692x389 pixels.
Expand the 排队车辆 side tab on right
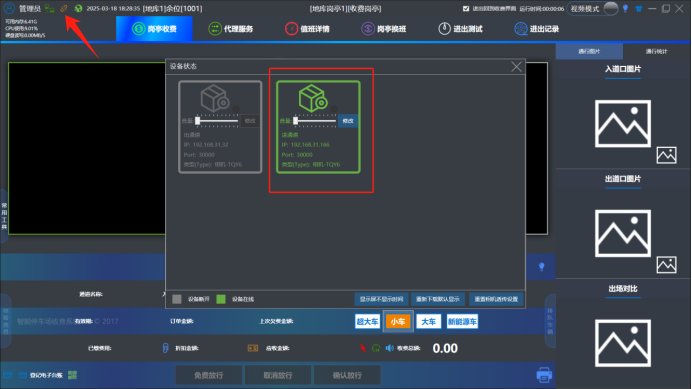click(x=550, y=321)
